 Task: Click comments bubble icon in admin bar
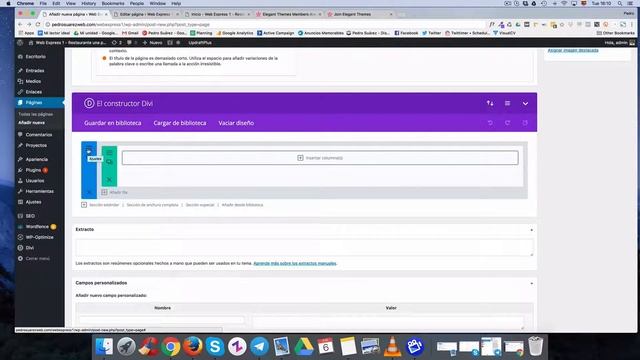coord(129,42)
